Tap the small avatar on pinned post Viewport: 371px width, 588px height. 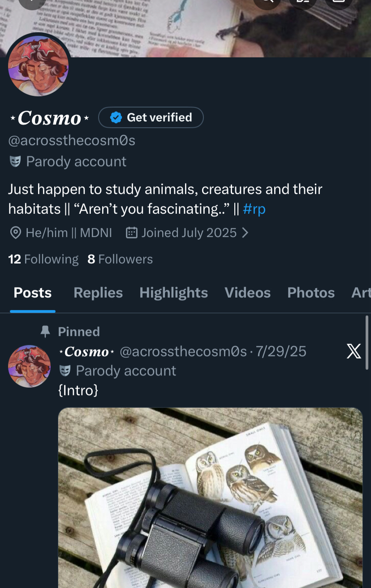(x=30, y=366)
